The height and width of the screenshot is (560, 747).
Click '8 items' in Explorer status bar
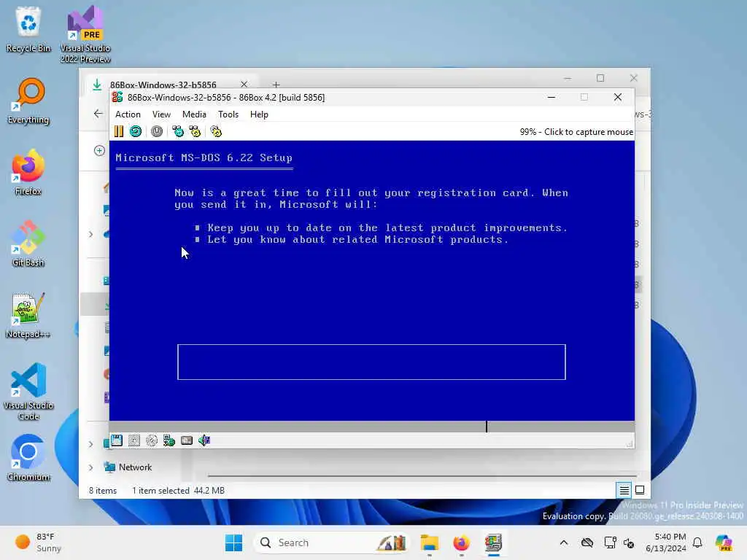[103, 491]
